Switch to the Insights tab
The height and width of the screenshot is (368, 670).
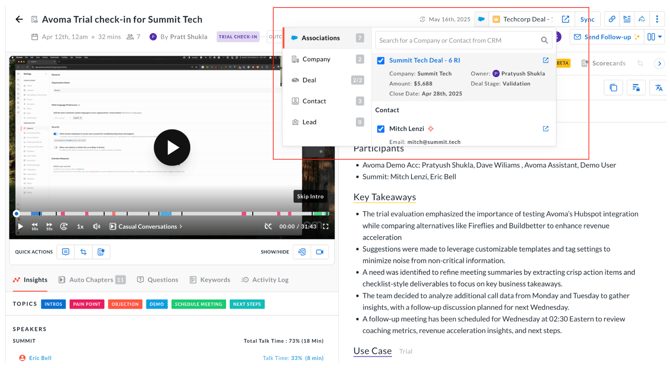point(30,280)
